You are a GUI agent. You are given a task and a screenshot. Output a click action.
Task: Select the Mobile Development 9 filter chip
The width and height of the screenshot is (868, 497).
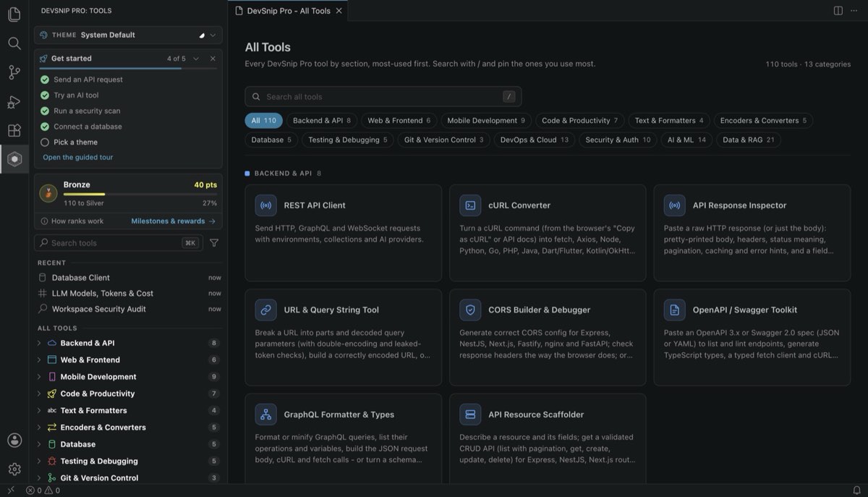click(486, 121)
